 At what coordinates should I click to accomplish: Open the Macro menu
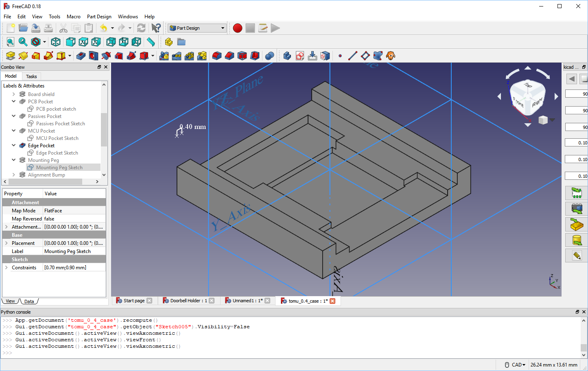[74, 17]
